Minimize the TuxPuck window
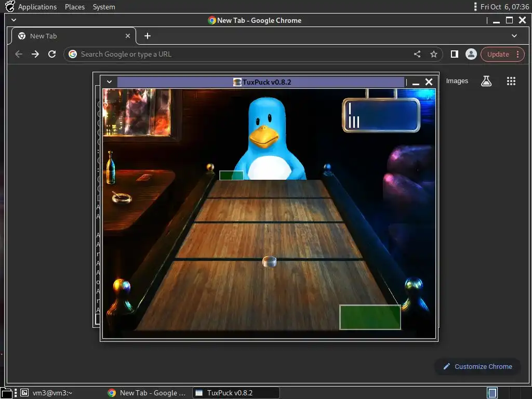The width and height of the screenshot is (532, 399). click(x=416, y=83)
